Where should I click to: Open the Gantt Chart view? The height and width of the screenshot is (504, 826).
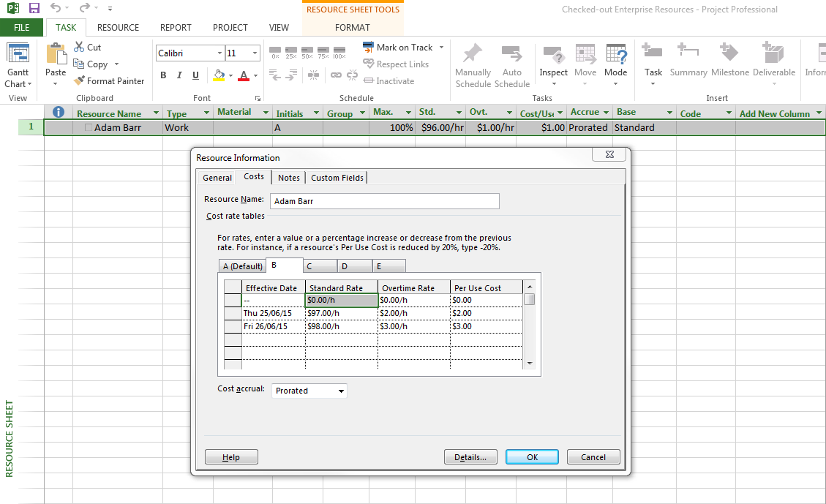point(18,65)
